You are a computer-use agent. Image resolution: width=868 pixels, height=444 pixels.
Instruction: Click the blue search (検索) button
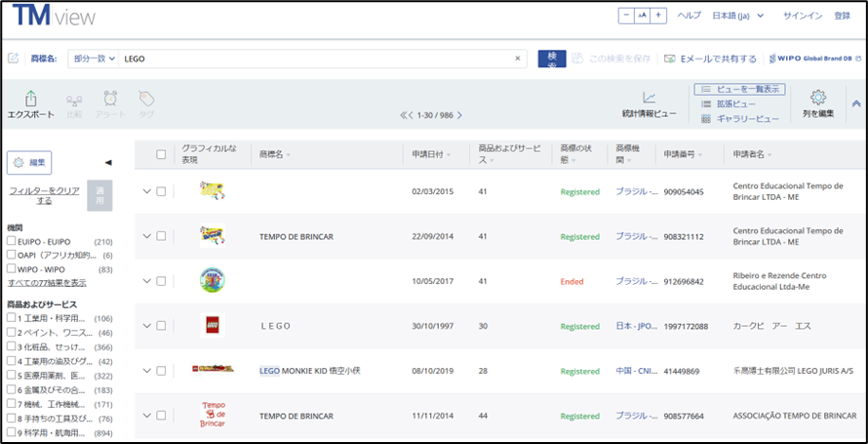point(552,59)
